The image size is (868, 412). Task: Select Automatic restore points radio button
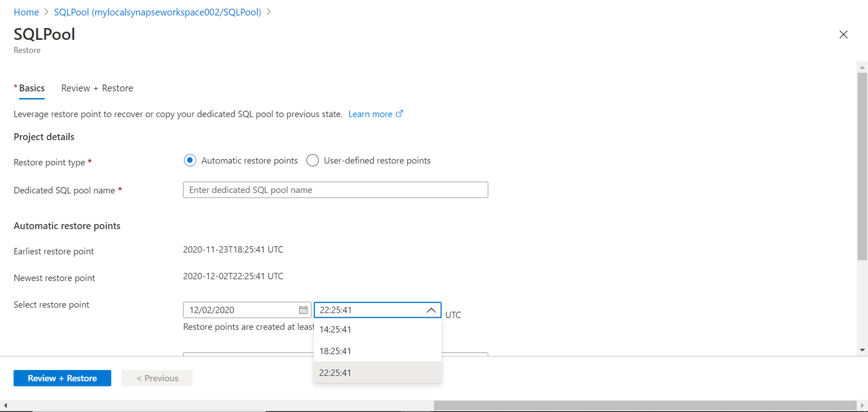coord(190,160)
